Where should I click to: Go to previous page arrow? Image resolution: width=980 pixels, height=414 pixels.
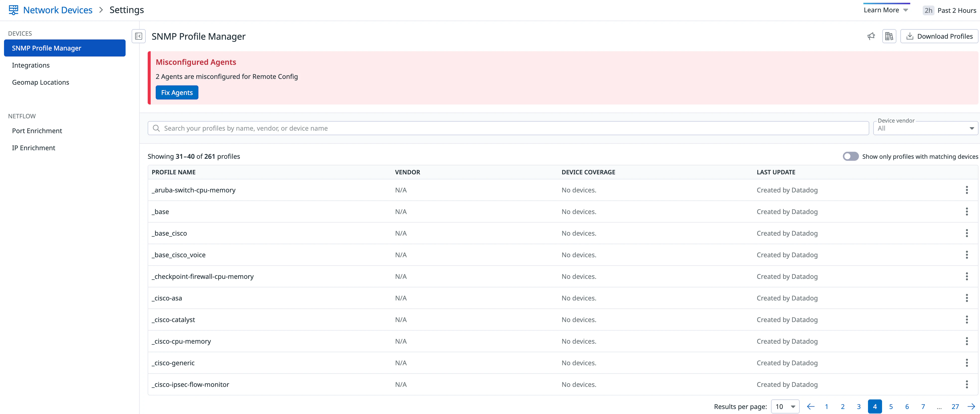click(810, 406)
